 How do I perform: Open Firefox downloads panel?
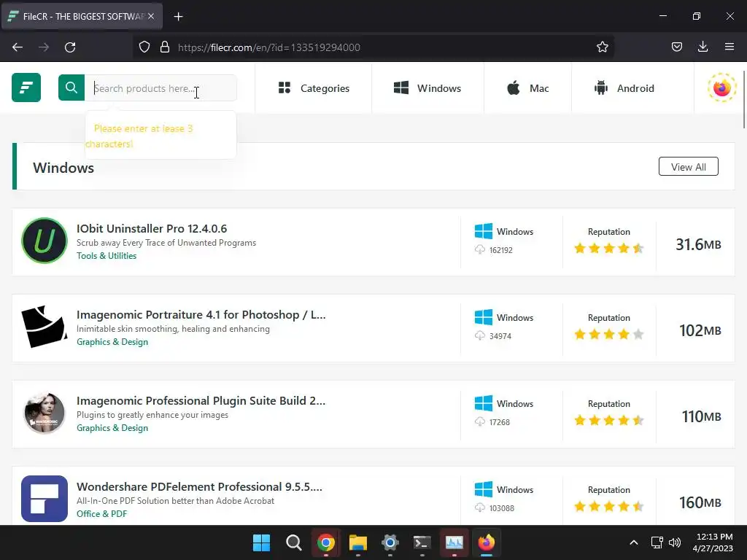tap(703, 47)
